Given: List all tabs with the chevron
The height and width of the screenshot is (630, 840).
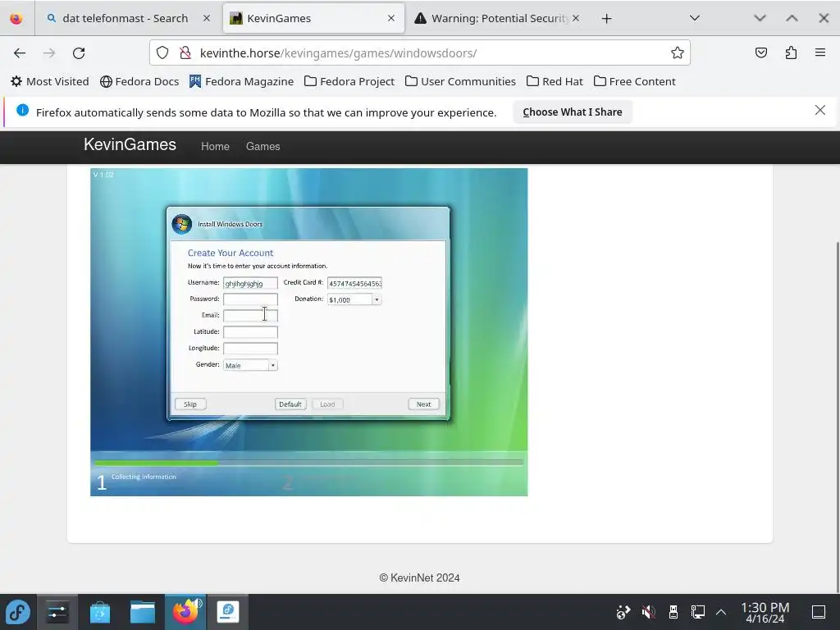Looking at the screenshot, I should coord(695,18).
